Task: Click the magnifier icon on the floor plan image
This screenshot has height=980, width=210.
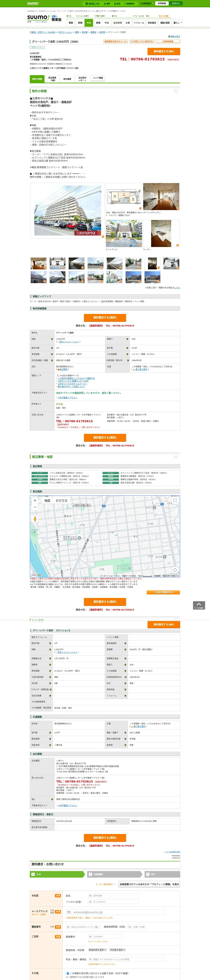Action: [x=140, y=208]
